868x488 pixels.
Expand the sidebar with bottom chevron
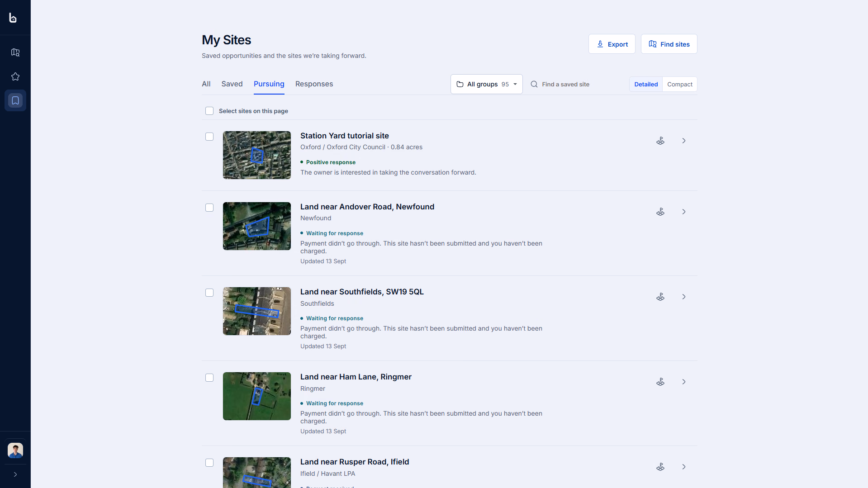pyautogui.click(x=15, y=474)
